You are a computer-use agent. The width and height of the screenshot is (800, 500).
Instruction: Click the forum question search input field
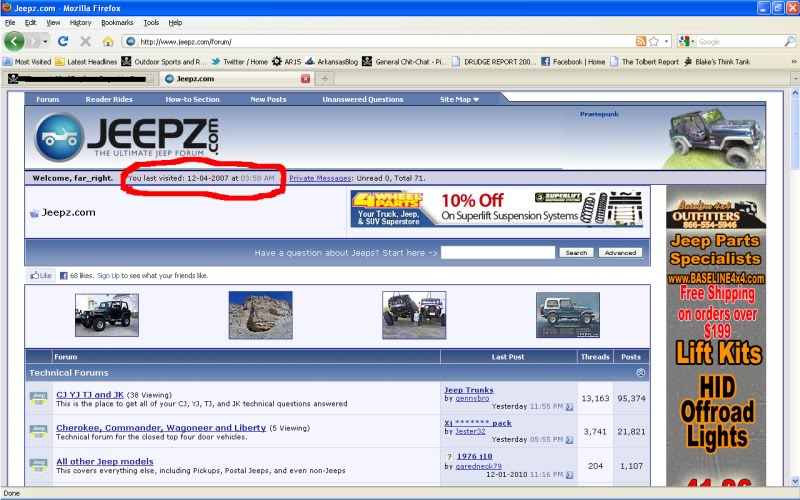497,253
